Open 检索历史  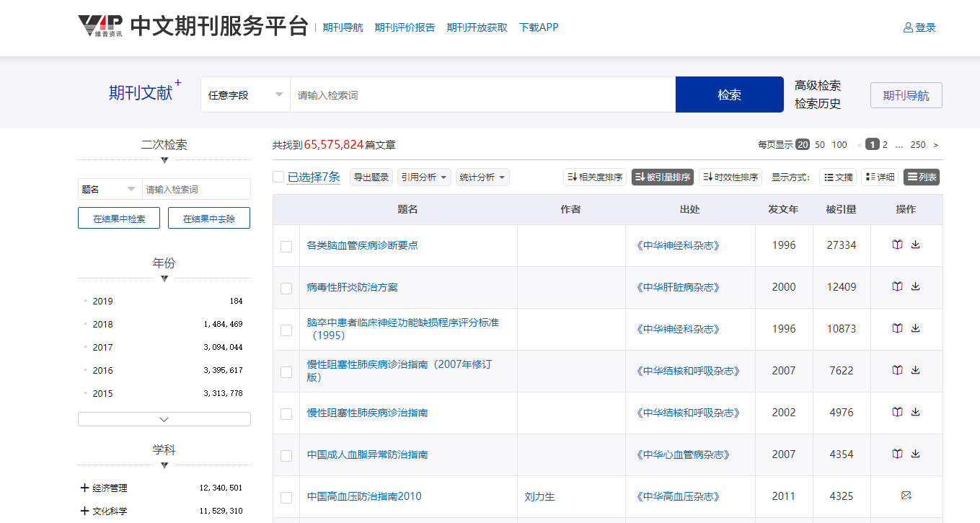tap(818, 103)
